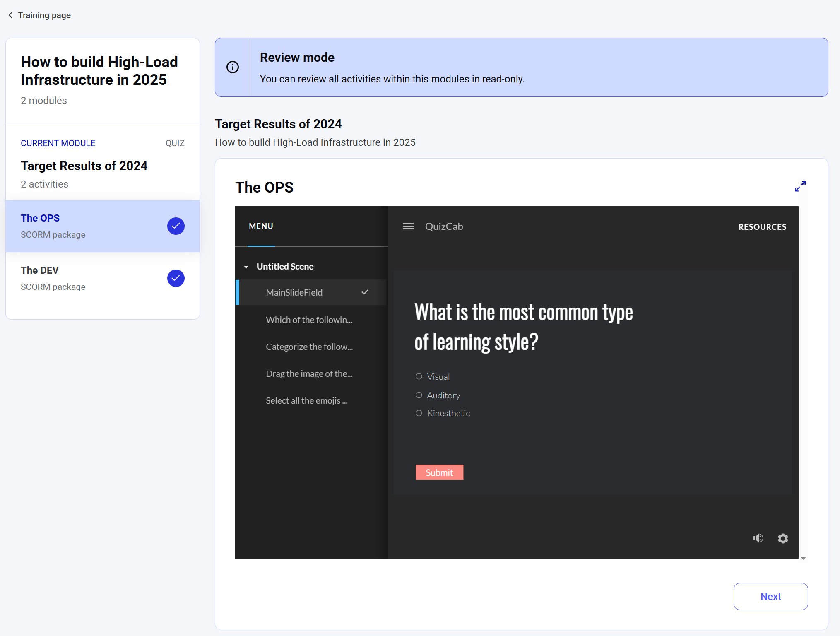Open the MainSlideField slide
This screenshot has width=840, height=636.
[x=311, y=292]
